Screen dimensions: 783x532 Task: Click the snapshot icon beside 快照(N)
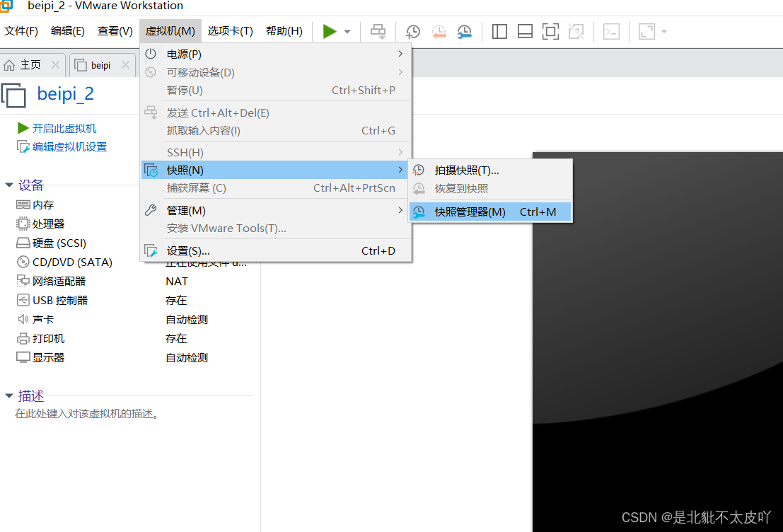151,170
